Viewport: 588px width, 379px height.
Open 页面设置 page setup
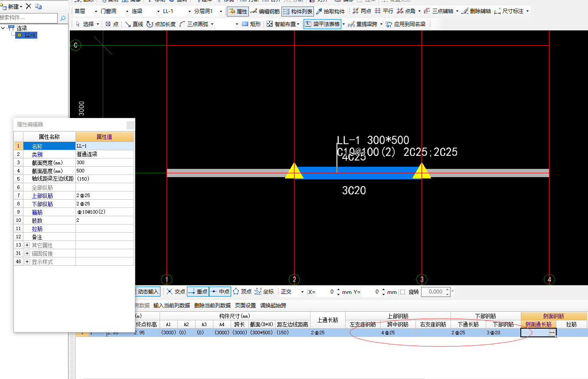245,306
